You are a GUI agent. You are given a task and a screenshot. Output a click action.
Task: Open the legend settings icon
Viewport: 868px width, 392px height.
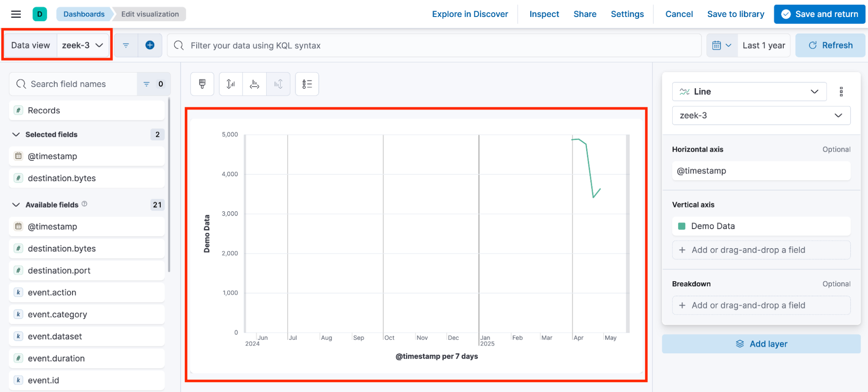coord(307,84)
